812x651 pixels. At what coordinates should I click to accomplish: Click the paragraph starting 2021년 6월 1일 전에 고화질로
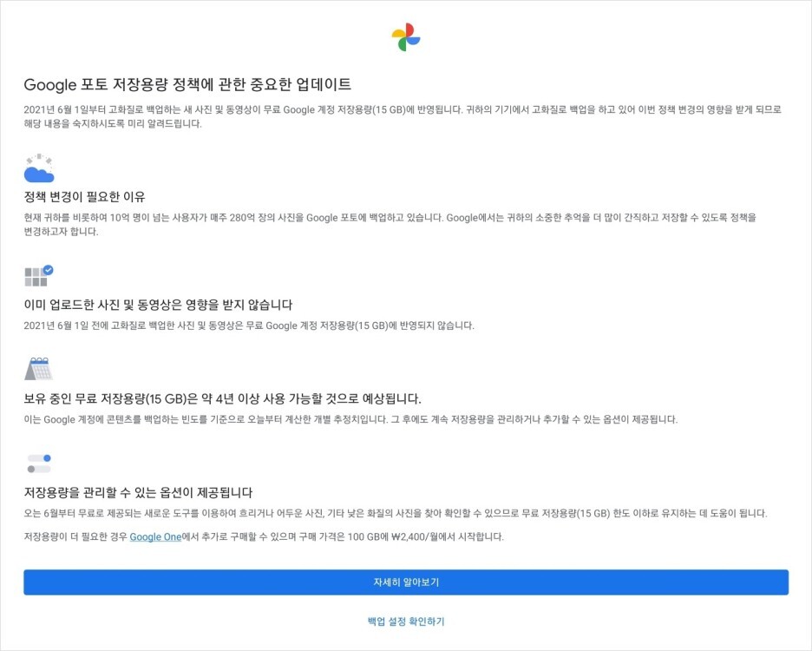click(249, 325)
